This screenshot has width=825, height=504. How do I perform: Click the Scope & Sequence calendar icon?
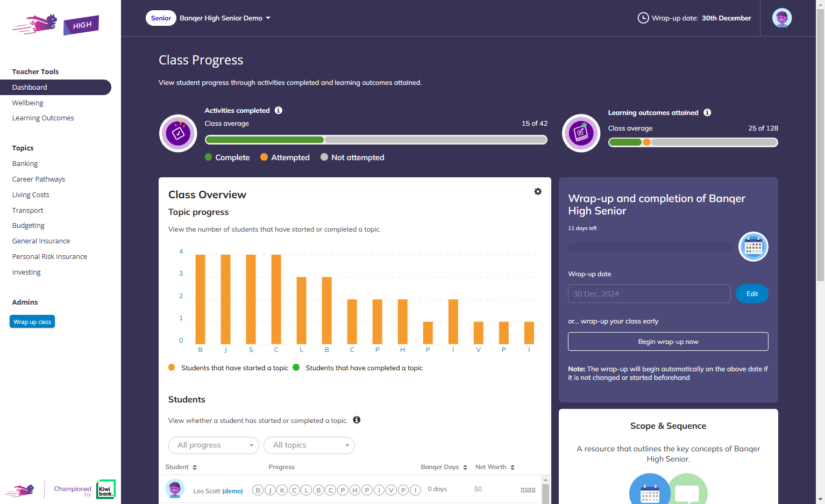point(650,489)
